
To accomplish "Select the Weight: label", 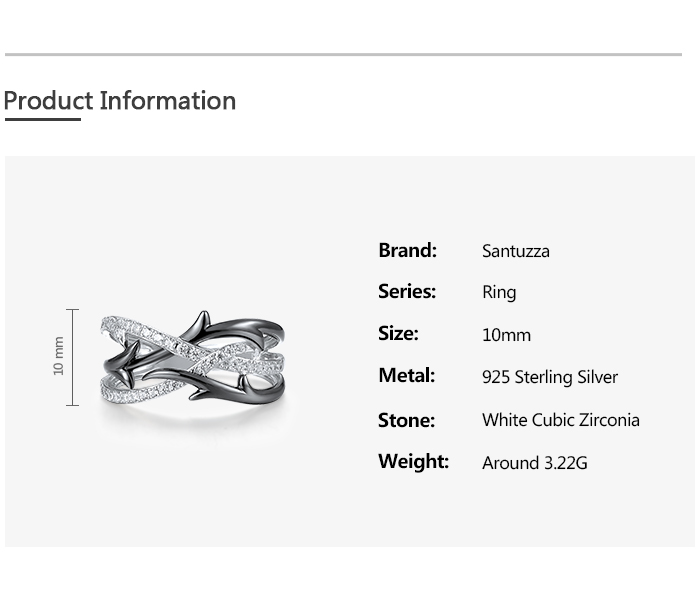I will click(x=413, y=461).
